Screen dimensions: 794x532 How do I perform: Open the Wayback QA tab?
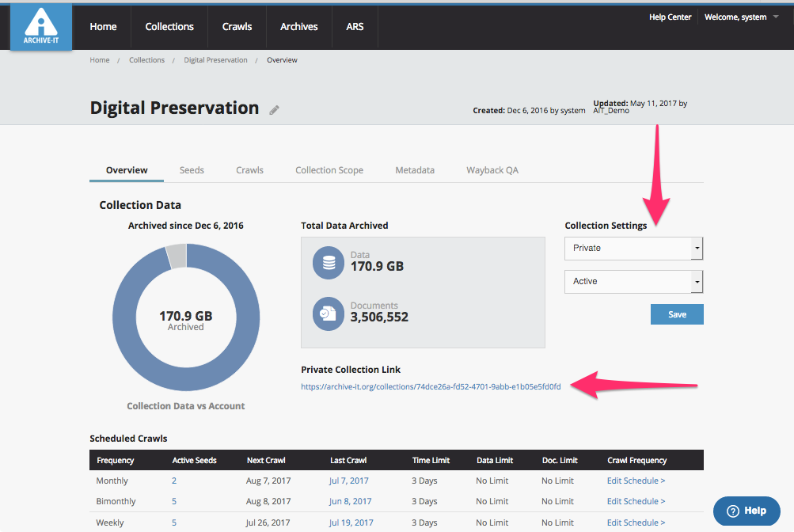pos(492,170)
